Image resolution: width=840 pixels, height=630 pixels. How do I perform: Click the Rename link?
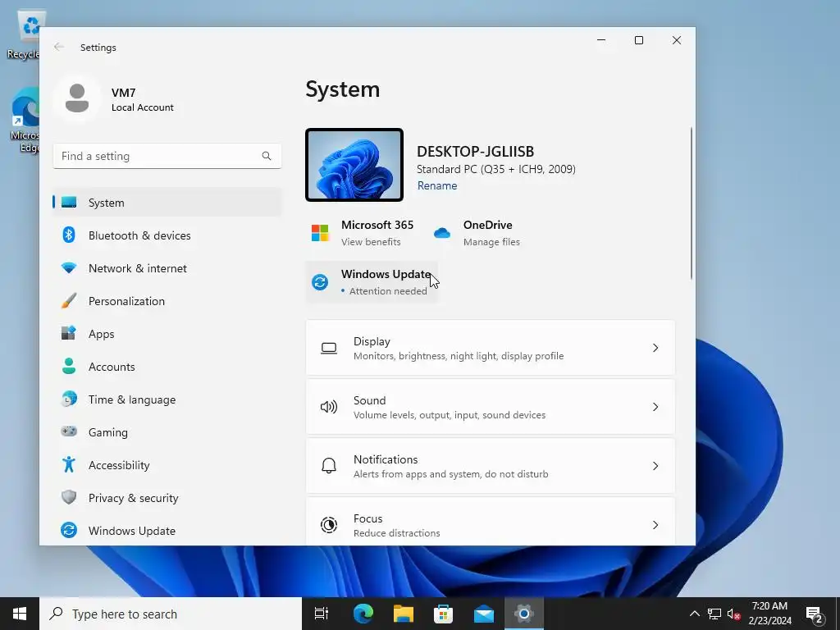[437, 185]
